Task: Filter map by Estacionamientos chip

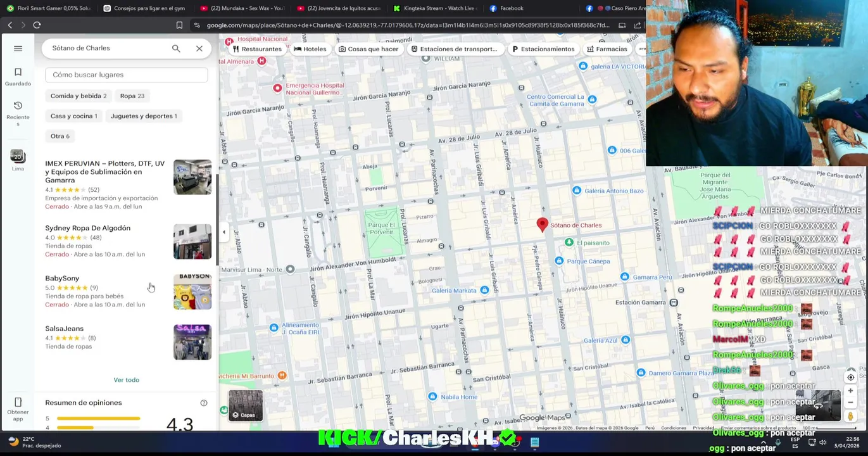Action: click(x=543, y=49)
